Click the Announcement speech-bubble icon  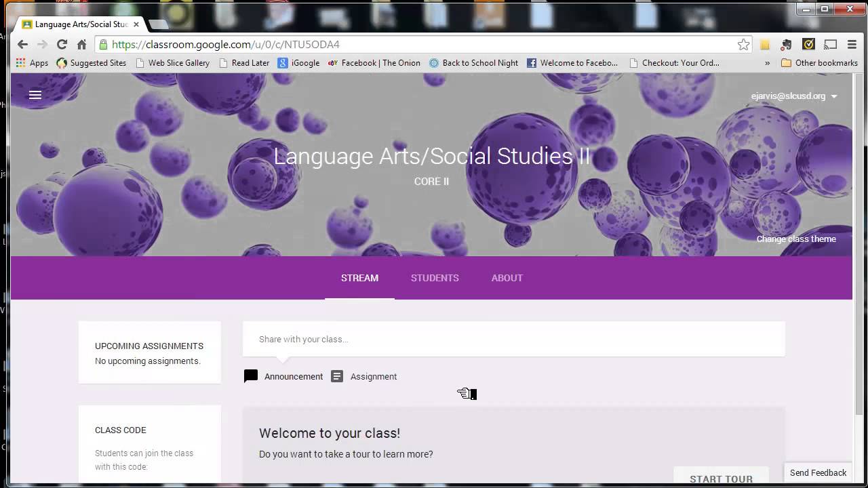click(x=251, y=376)
